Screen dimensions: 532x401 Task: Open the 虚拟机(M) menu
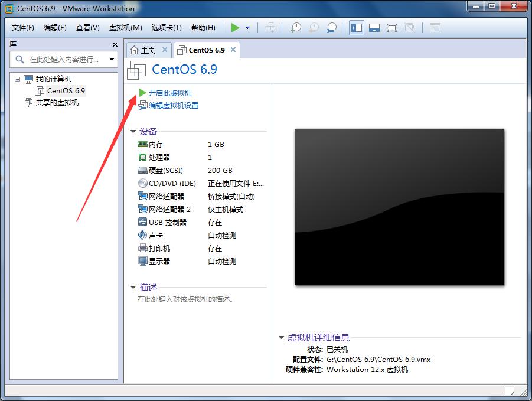(125, 28)
